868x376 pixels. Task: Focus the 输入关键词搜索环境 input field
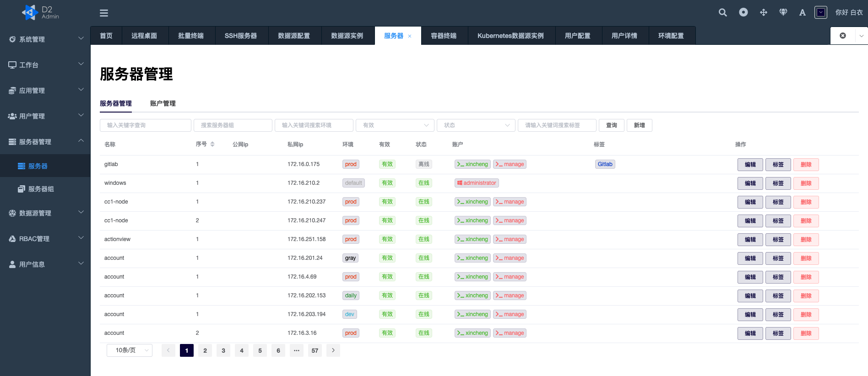pyautogui.click(x=314, y=125)
